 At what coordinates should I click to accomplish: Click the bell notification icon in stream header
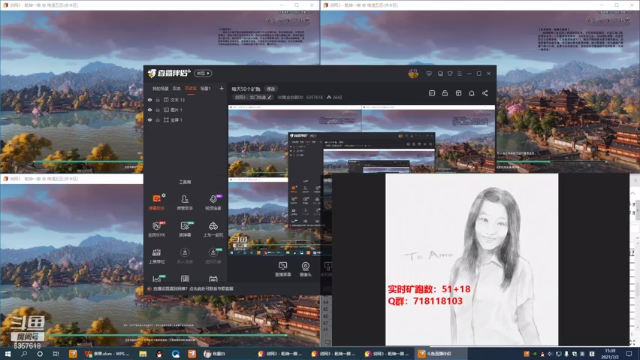pos(471,93)
